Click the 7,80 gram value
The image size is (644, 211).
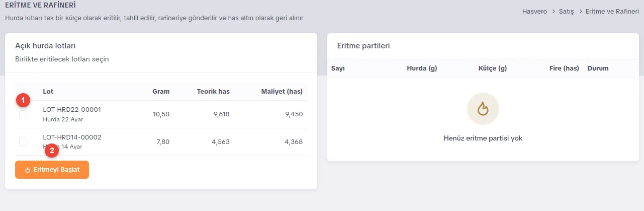click(163, 142)
